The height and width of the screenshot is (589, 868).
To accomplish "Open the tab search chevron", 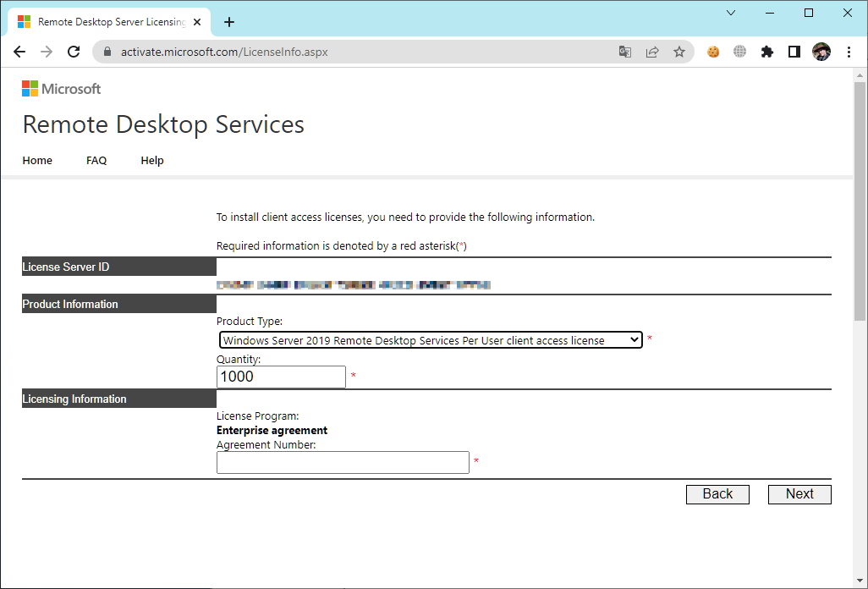I will tap(731, 13).
